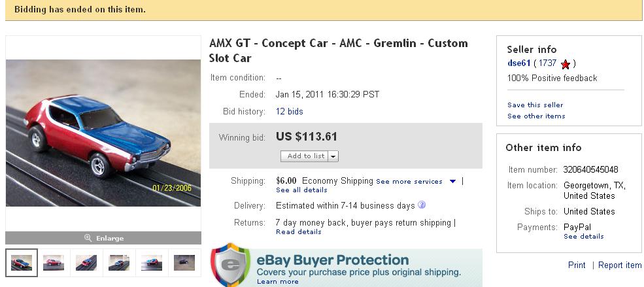The height and width of the screenshot is (287, 644).
Task: Select the last dark car thumbnail
Action: [184, 262]
